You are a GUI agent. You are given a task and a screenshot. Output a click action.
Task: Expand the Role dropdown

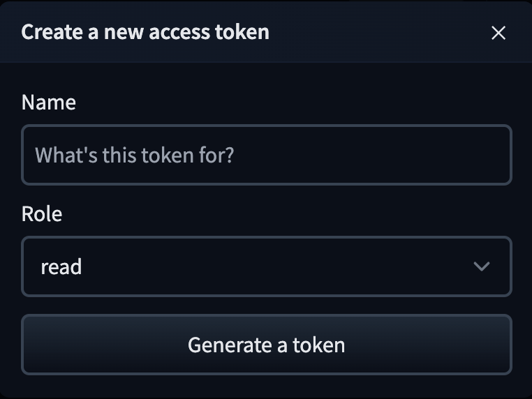[x=266, y=266]
